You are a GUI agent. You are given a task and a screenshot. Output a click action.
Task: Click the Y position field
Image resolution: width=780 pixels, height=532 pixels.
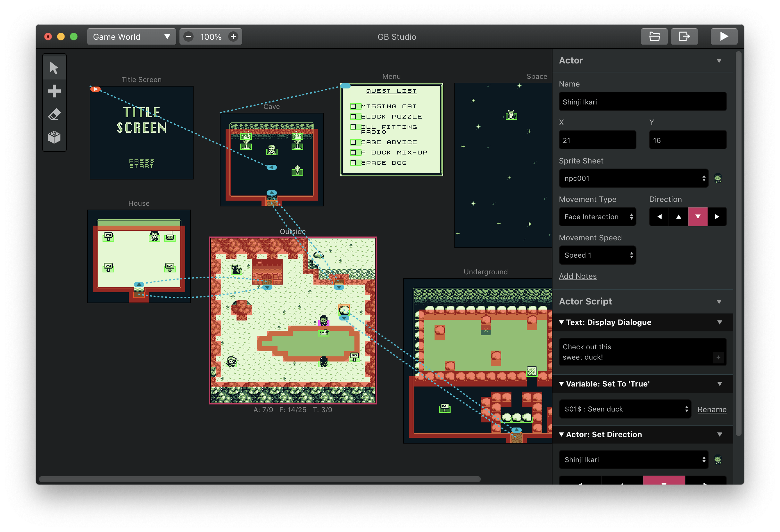(x=688, y=140)
